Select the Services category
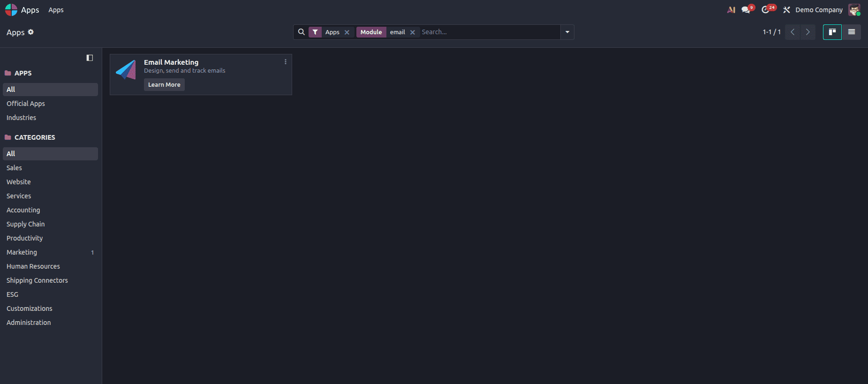Viewport: 868px width, 384px height. click(50, 196)
